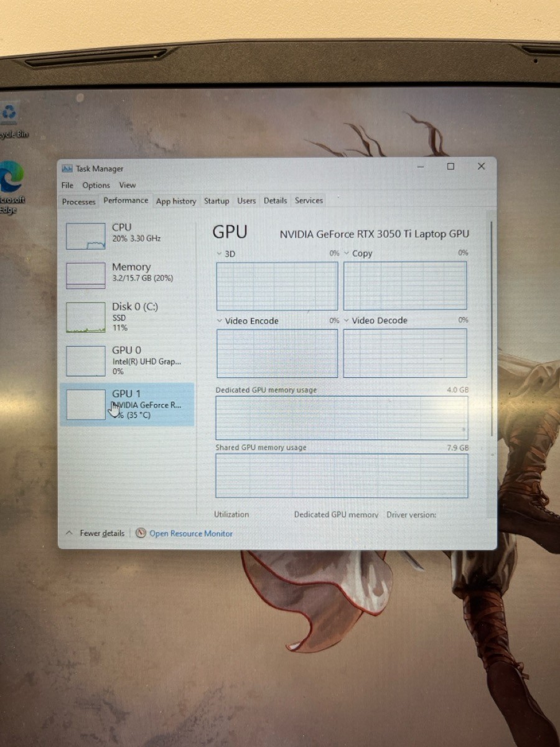Click the '3.2/15.7 GB (20%)' memory value

tap(142, 278)
